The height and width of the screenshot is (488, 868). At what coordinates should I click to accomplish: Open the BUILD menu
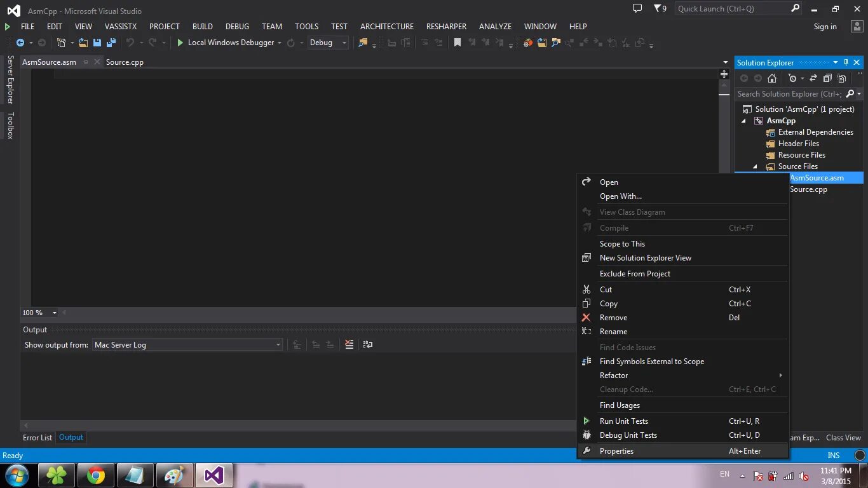tap(203, 26)
